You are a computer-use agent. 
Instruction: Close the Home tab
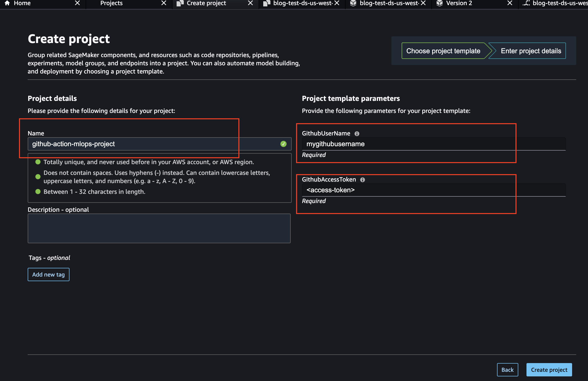click(x=77, y=3)
